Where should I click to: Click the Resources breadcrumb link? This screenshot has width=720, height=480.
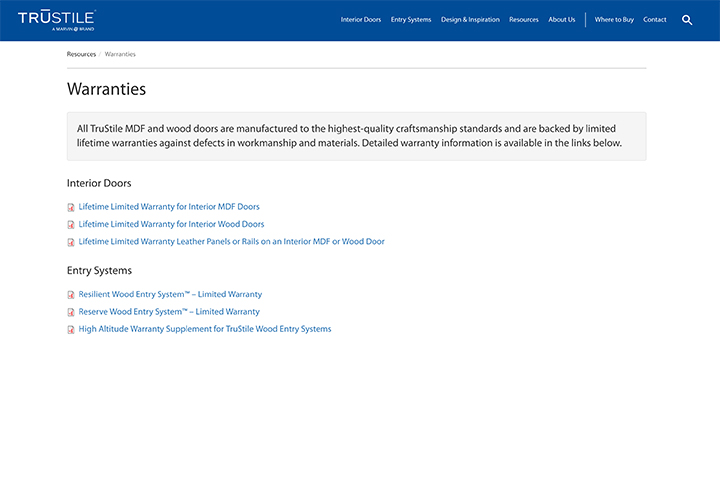pyautogui.click(x=81, y=54)
